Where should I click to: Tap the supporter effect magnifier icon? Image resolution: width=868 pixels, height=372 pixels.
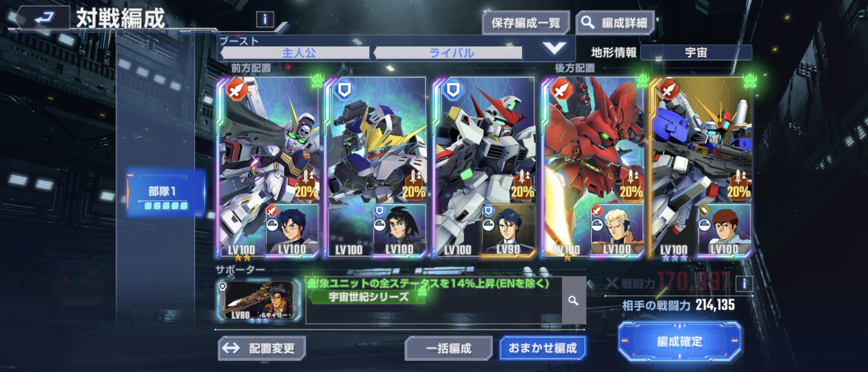pos(573,301)
